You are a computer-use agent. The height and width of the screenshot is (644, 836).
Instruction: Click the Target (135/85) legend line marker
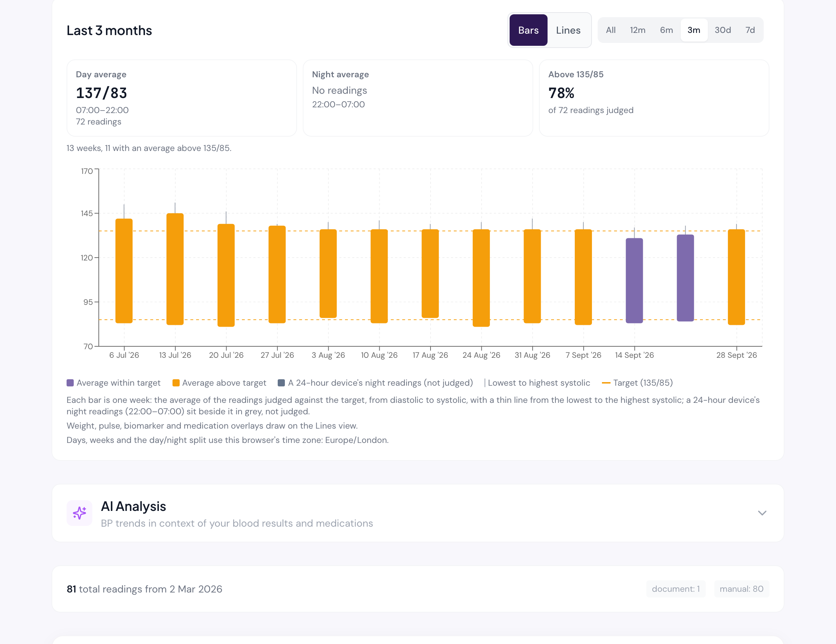tap(606, 383)
